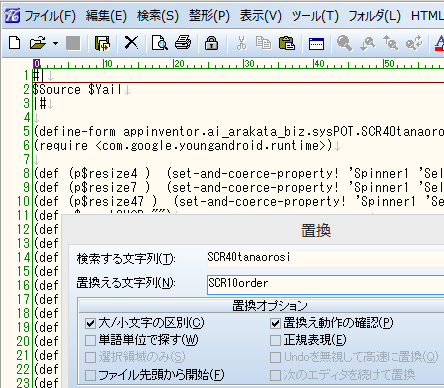The width and height of the screenshot is (444, 388).
Task: Open the 整形(P) menu
Action: (209, 16)
